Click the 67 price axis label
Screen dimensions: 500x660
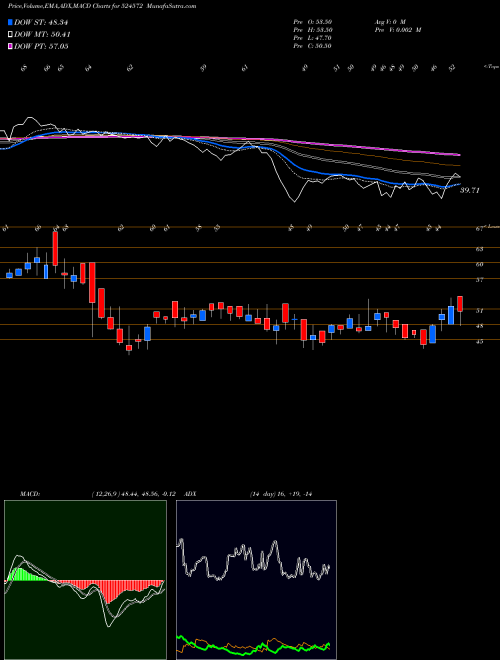[x=479, y=229]
